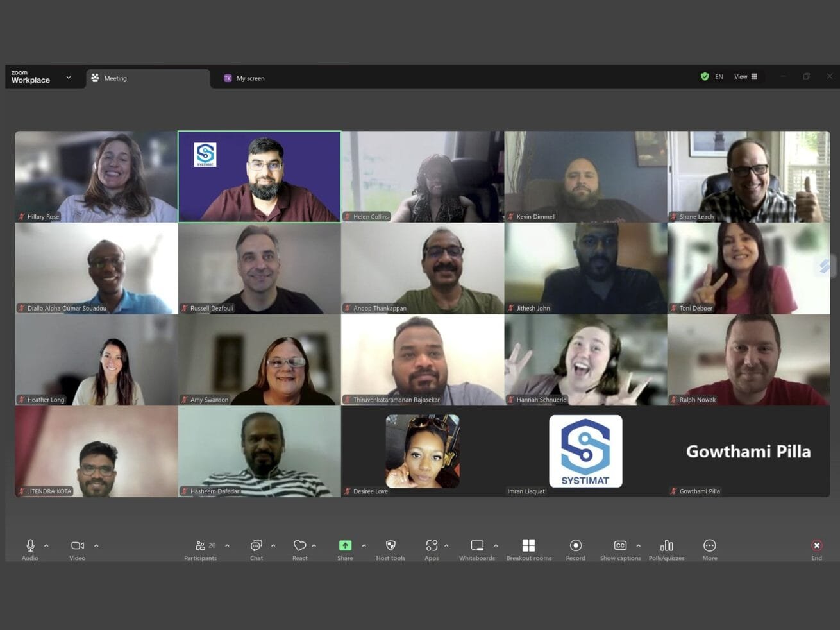840x630 pixels.
Task: Open Host tools shield
Action: 390,546
